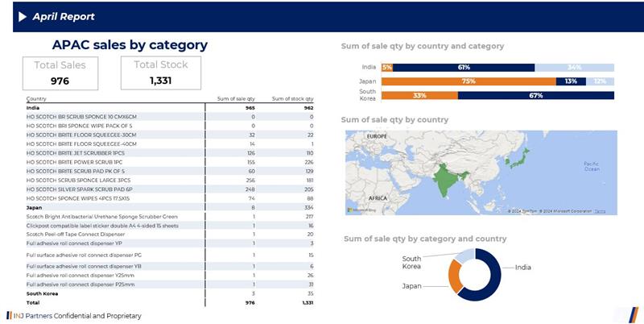644x324 pixels.
Task: Click Japan's orange 75% bar segment
Action: pyautogui.click(x=469, y=81)
